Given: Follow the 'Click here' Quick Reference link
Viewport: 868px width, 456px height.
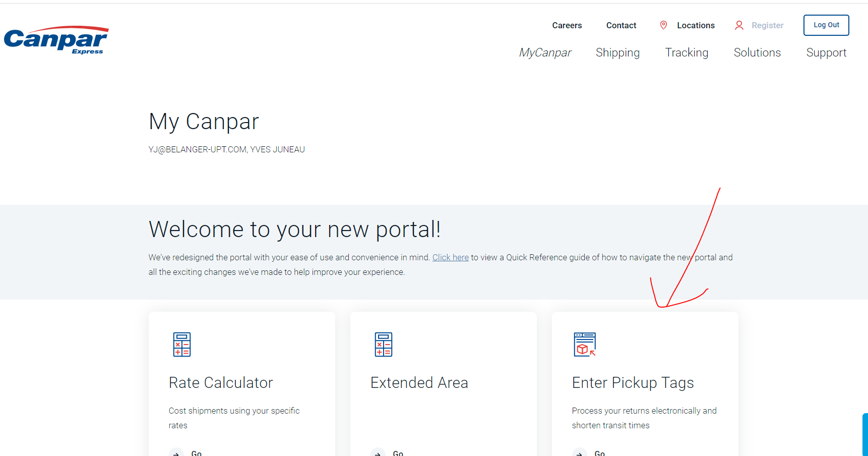Looking at the screenshot, I should click(451, 257).
